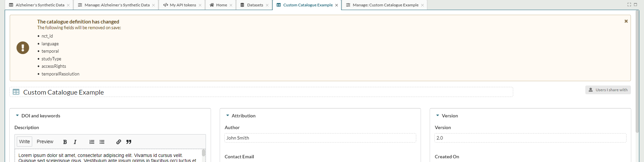The image size is (644, 162).
Task: Insert a numbered list in the description
Action: click(92, 142)
